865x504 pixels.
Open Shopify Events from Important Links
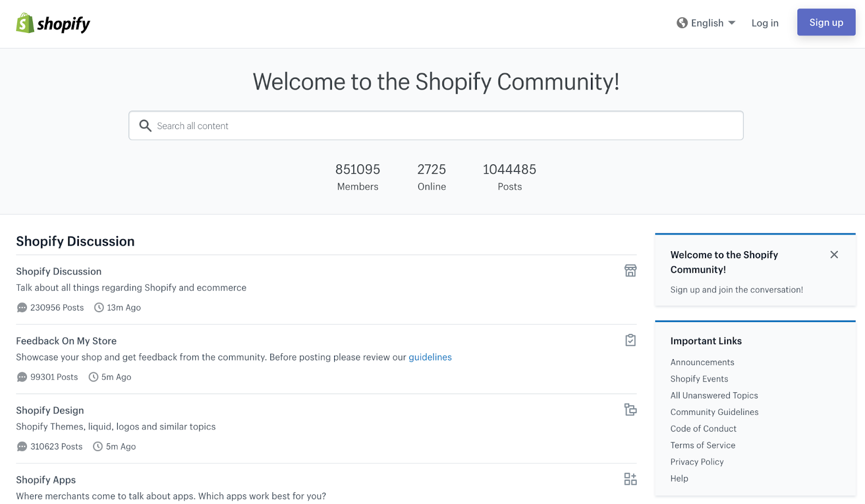point(698,378)
